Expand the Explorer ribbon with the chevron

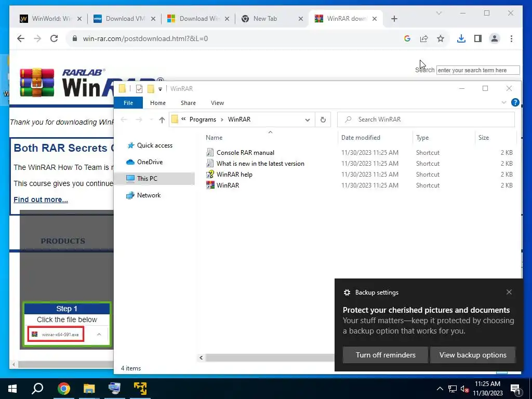[504, 102]
